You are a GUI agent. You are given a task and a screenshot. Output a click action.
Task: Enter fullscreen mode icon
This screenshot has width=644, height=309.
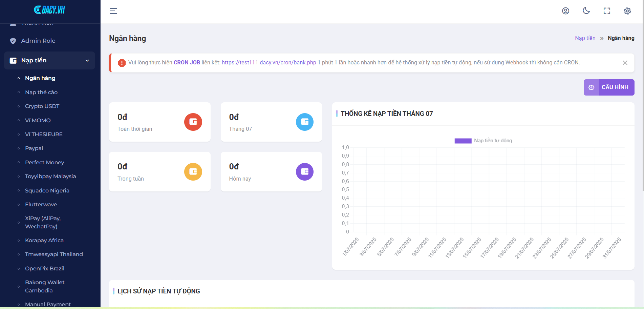[x=607, y=11]
